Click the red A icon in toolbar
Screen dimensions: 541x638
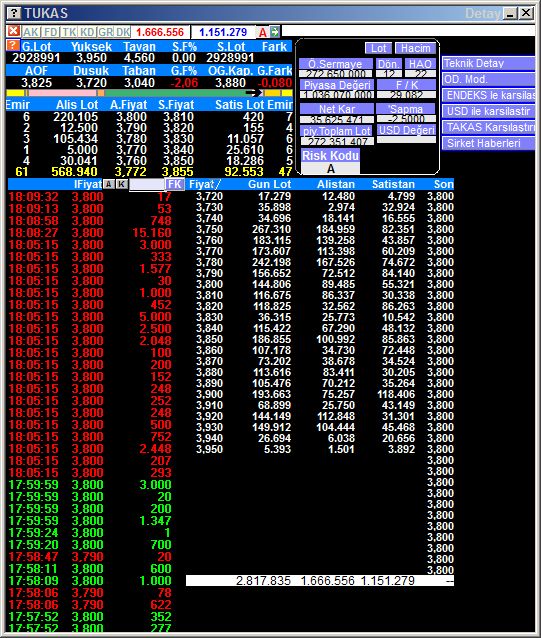[x=263, y=32]
